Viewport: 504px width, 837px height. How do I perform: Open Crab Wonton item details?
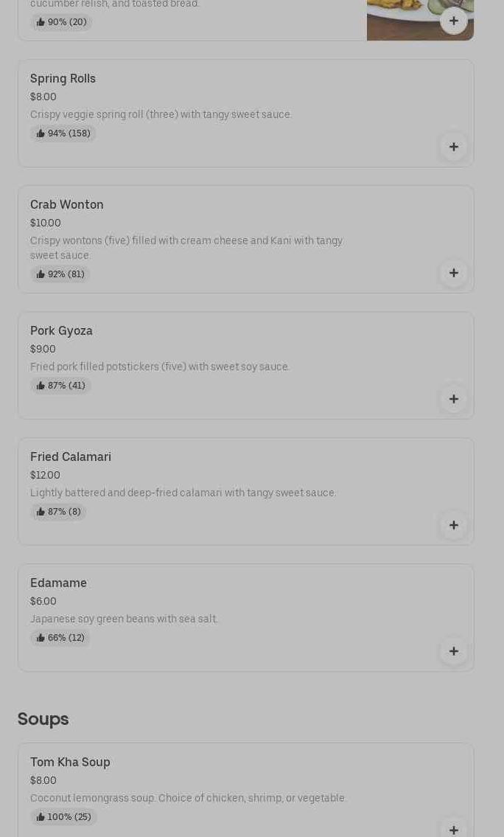click(x=66, y=204)
